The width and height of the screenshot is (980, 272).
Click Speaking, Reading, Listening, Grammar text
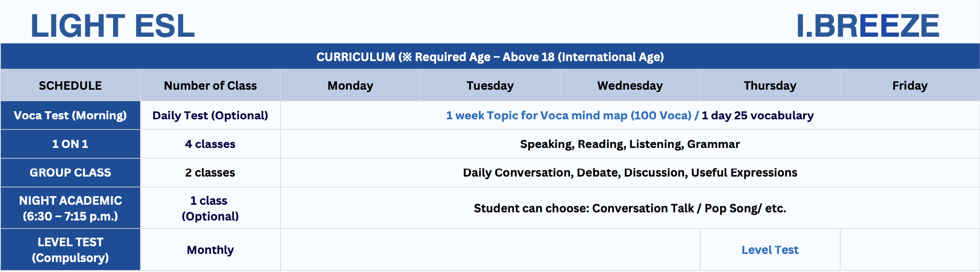[x=630, y=144]
